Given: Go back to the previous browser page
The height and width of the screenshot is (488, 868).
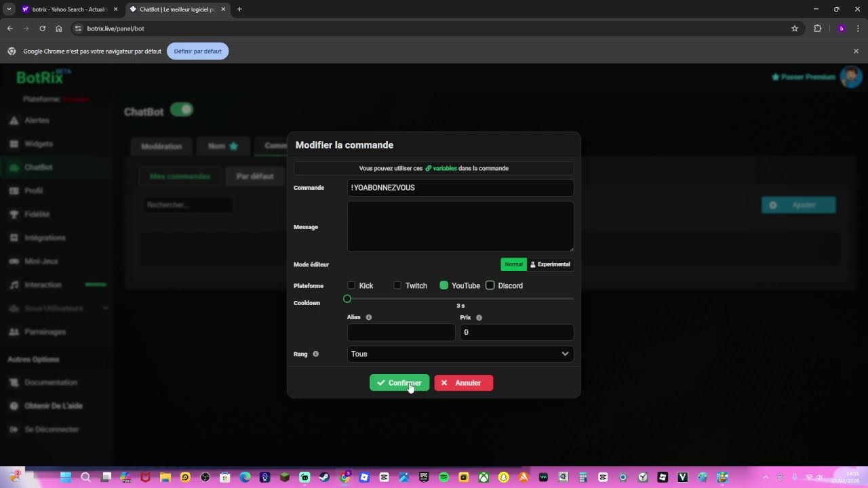Looking at the screenshot, I should pos(9,28).
